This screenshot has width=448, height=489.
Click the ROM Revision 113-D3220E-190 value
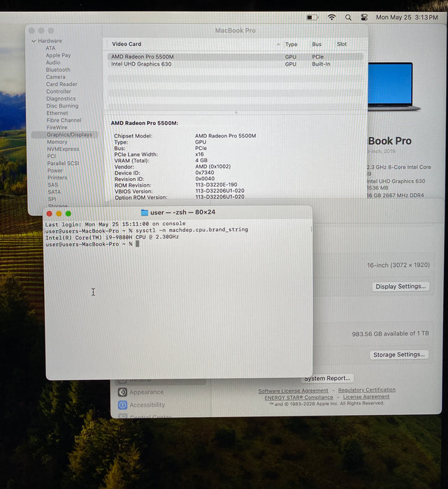(216, 184)
